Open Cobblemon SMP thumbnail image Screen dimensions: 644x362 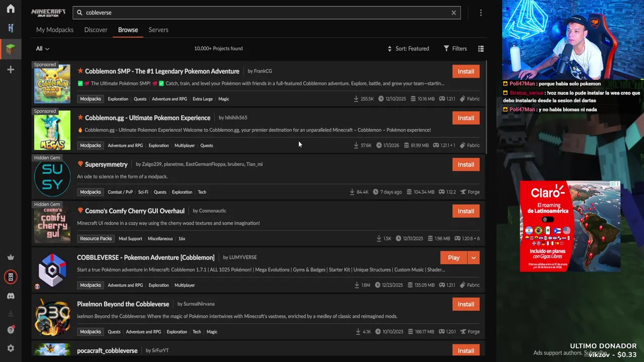[52, 84]
